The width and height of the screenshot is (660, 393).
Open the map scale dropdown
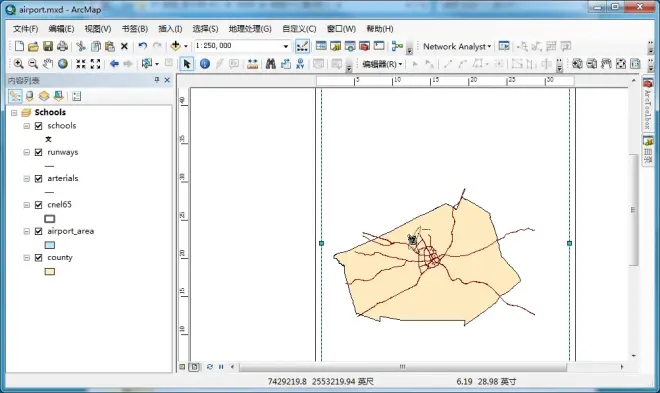click(286, 46)
